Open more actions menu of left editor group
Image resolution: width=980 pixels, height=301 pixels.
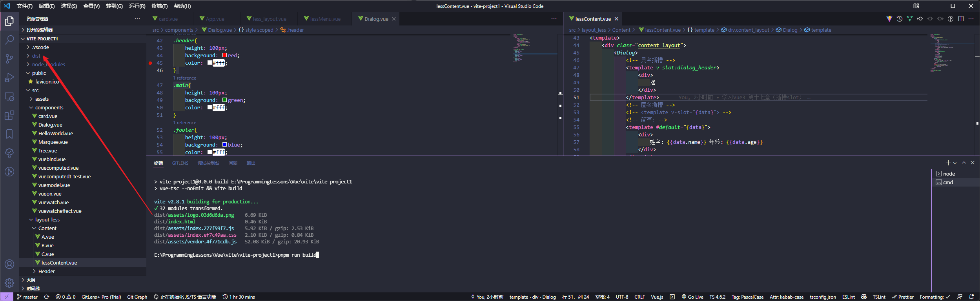click(554, 18)
